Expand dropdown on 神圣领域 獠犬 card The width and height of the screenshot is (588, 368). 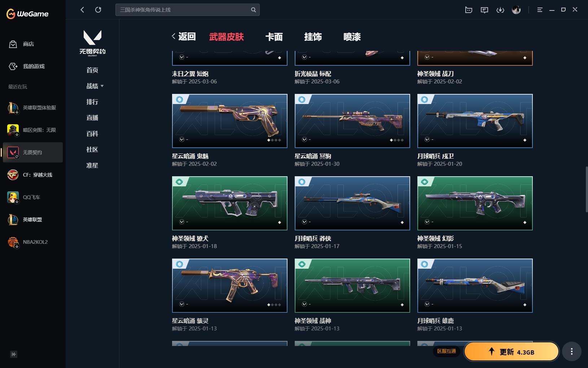182,222
